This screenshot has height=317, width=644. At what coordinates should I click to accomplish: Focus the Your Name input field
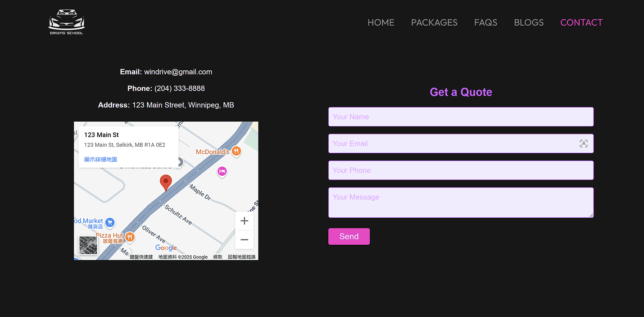[x=461, y=117]
